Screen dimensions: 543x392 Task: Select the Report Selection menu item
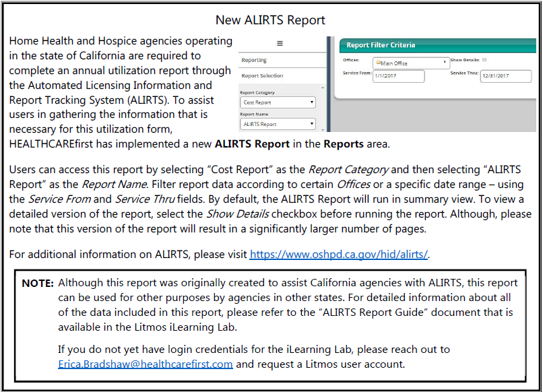pos(262,76)
